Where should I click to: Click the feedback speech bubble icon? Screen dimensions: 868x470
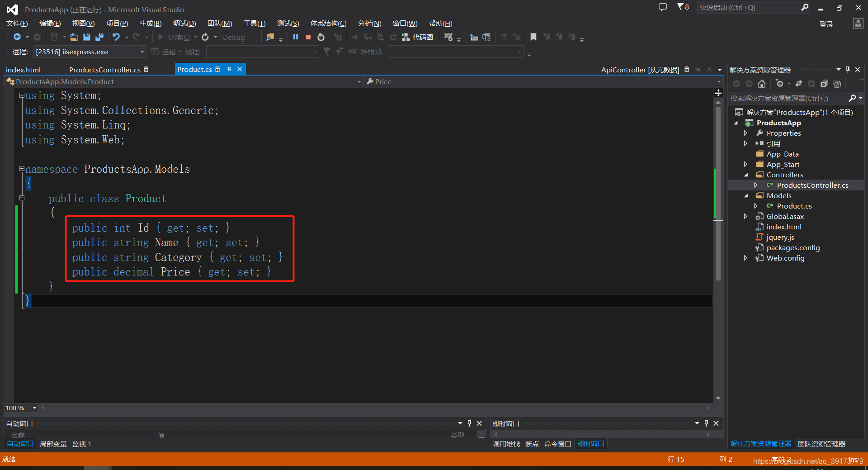click(x=663, y=7)
